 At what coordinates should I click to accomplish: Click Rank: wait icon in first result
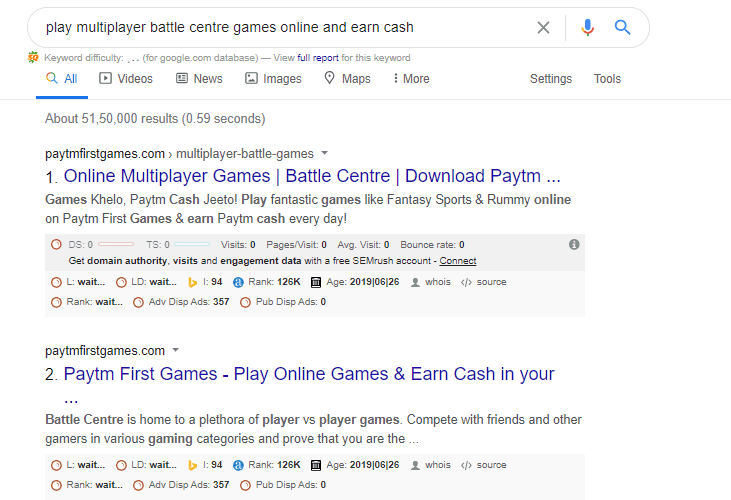56,302
